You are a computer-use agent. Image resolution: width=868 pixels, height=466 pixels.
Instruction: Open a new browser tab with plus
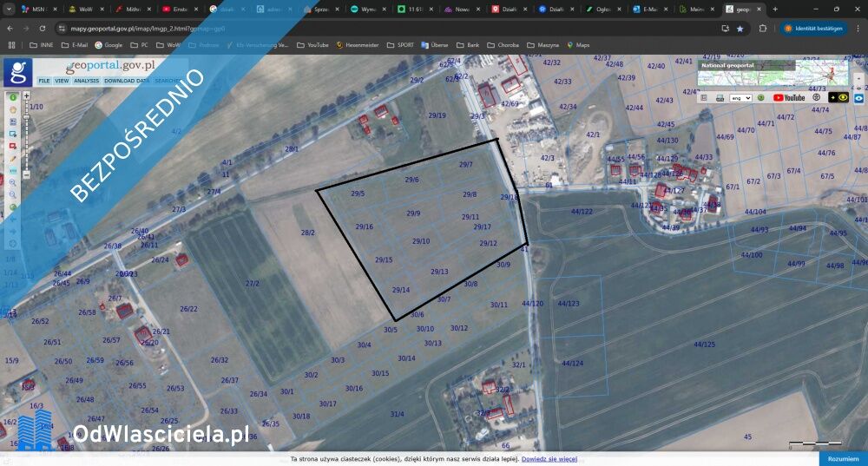click(x=775, y=9)
